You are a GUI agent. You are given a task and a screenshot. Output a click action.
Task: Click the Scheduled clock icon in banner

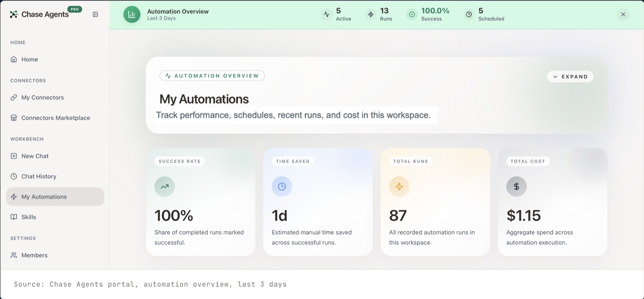(x=469, y=14)
